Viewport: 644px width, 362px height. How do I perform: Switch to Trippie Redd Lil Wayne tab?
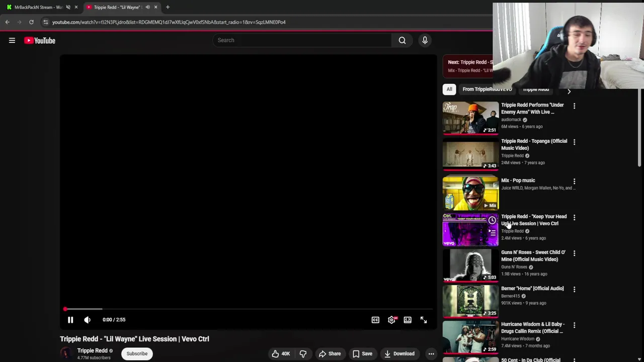(119, 7)
